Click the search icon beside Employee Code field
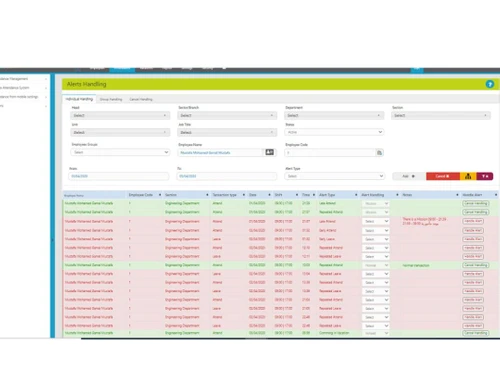The image size is (500, 375). pos(379,153)
